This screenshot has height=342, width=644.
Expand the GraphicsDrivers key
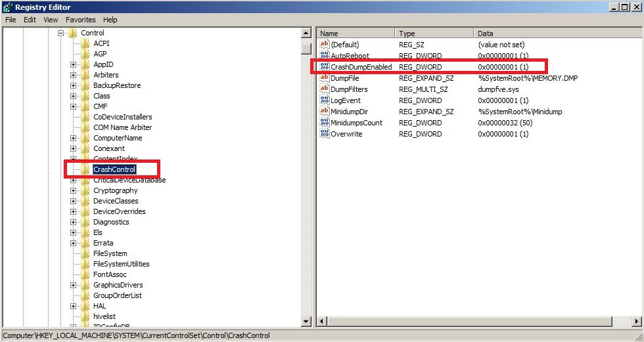coord(73,285)
